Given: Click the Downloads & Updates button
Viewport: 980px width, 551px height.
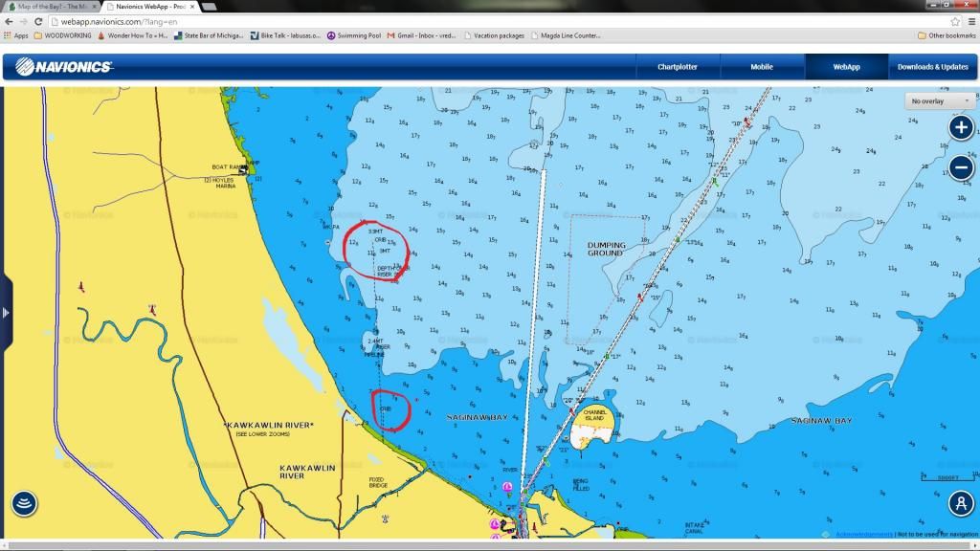Looking at the screenshot, I should pyautogui.click(x=932, y=66).
